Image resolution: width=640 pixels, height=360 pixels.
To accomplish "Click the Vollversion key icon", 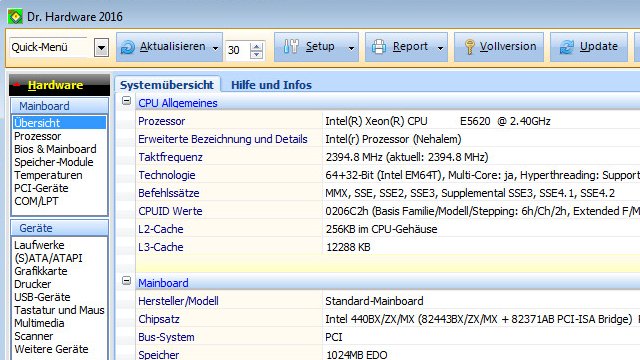I will pyautogui.click(x=469, y=47).
